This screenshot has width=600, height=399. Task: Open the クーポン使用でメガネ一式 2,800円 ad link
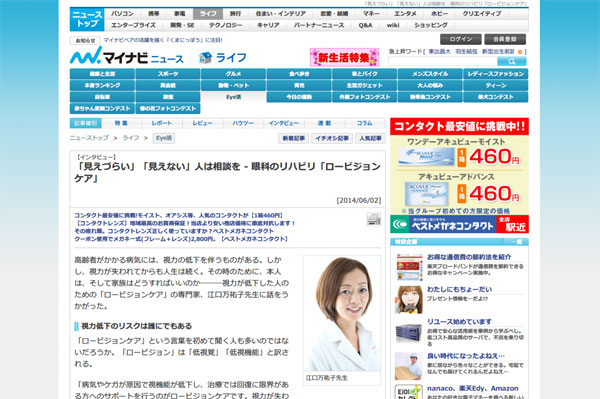tap(181, 239)
